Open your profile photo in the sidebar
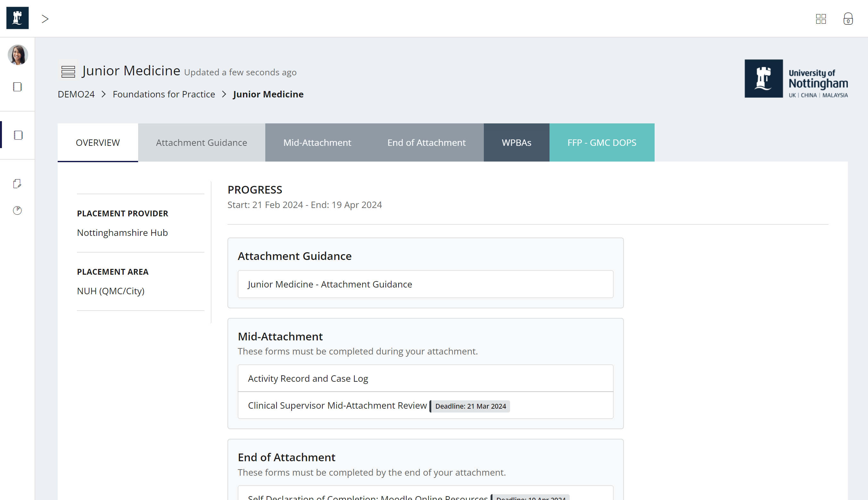Screen dimensions: 868x500 click(x=18, y=55)
